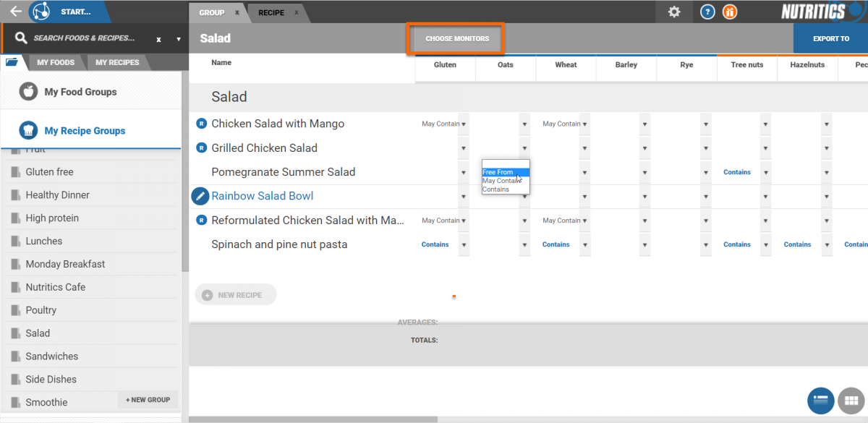868x423 pixels.
Task: Expand the search options arrow
Action: coord(179,39)
